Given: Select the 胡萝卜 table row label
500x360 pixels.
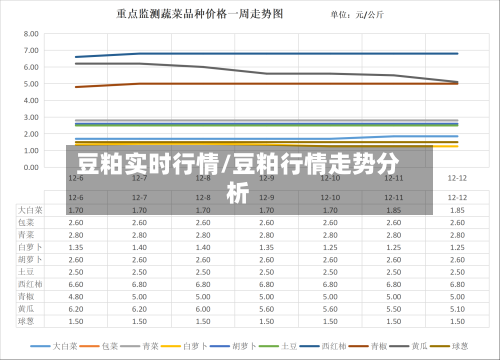Looking at the screenshot, I should click(x=30, y=260).
